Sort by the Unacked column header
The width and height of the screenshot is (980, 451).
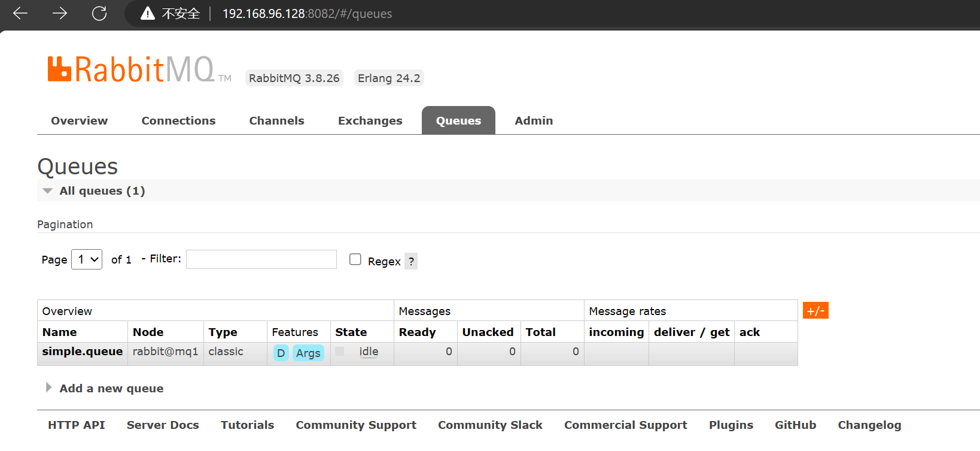(488, 332)
